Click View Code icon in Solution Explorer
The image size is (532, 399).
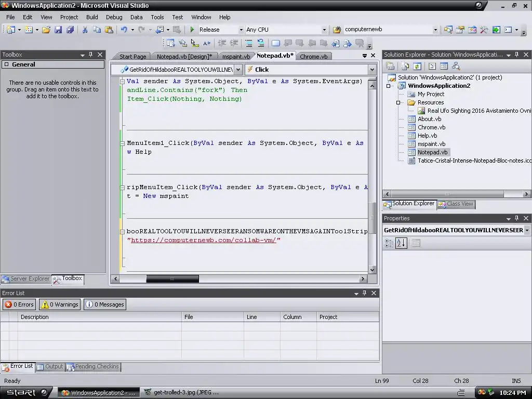pos(432,66)
